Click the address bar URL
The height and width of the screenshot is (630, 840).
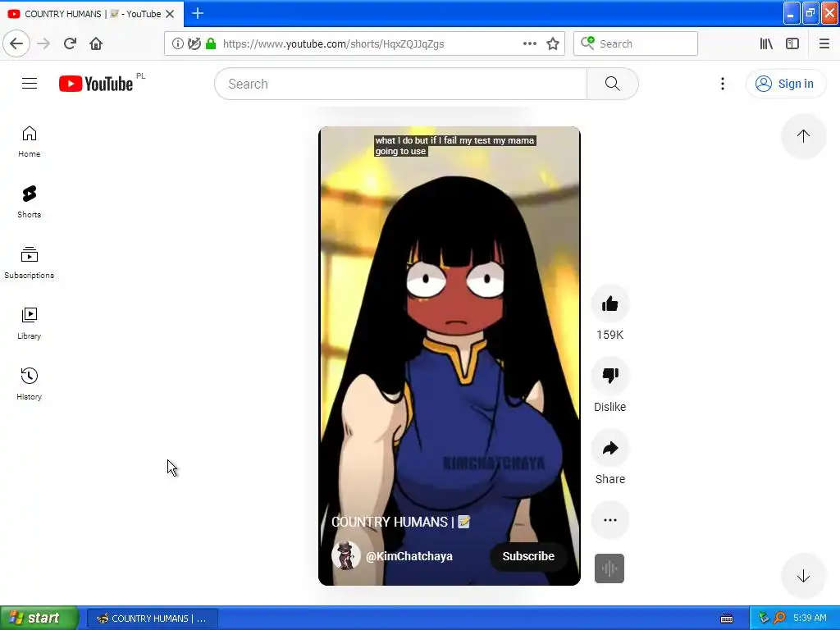pos(333,44)
